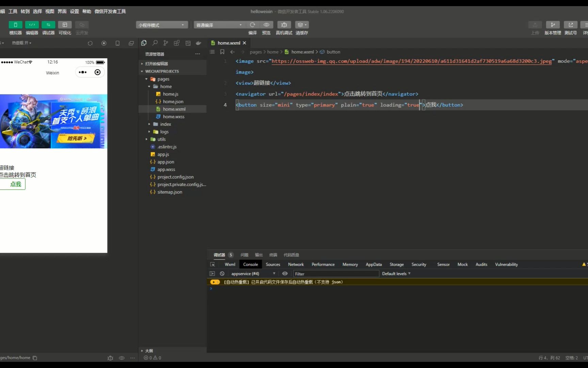Image resolution: width=588 pixels, height=368 pixels.
Task: Toggle the console live expression eye
Action: tap(285, 274)
